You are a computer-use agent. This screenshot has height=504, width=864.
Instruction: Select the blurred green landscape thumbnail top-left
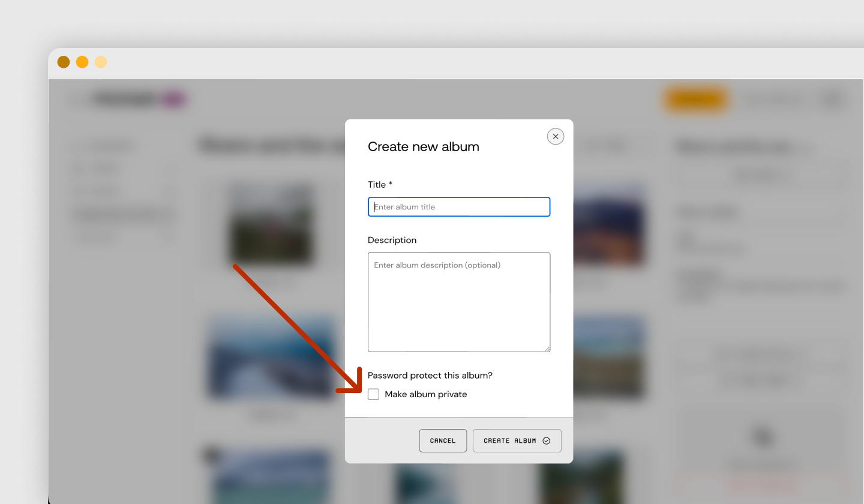point(272,223)
